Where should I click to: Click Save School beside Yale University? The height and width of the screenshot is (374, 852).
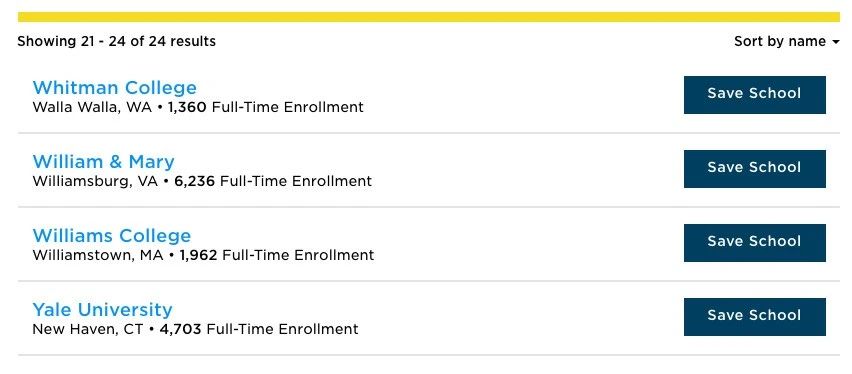tap(754, 316)
